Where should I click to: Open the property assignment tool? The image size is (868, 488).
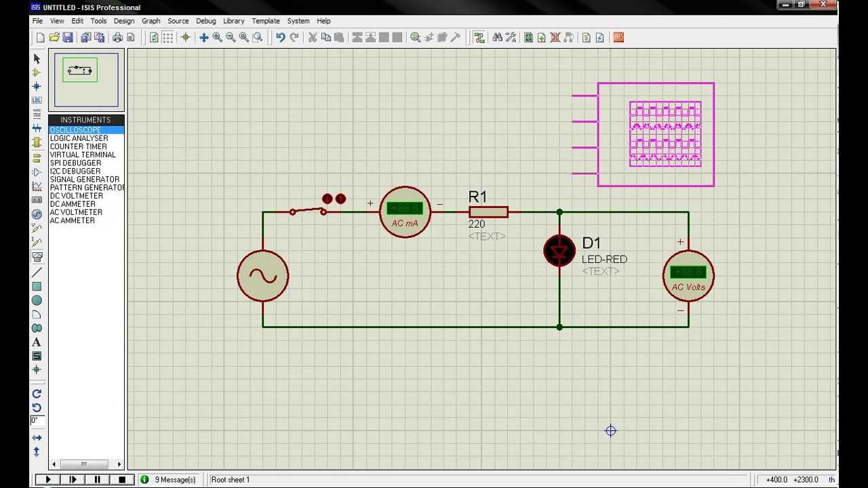[511, 37]
